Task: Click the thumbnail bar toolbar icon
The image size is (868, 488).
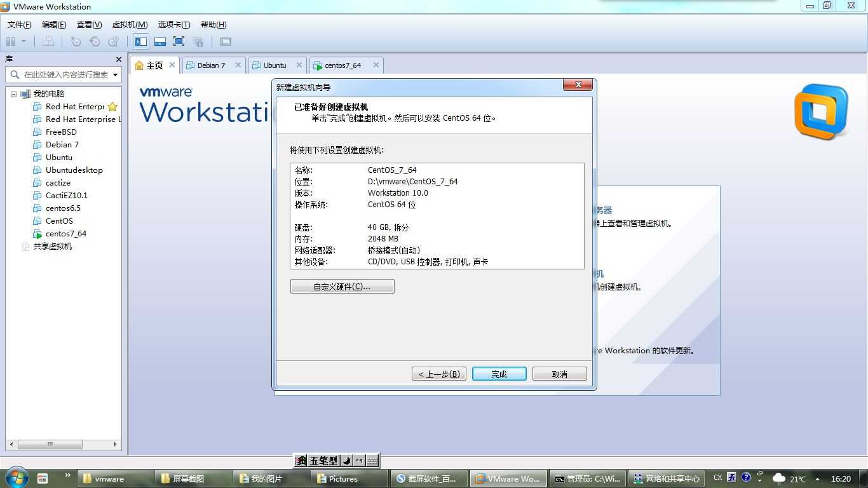Action: tap(160, 41)
